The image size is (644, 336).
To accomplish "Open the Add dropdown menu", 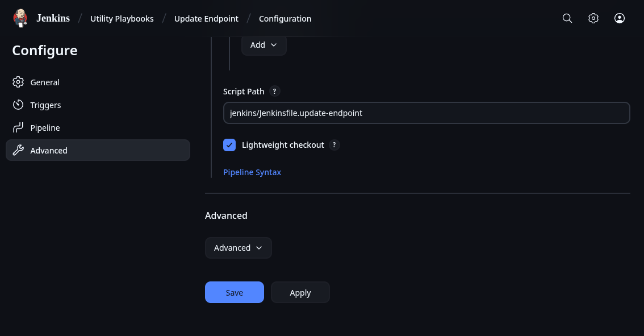I will coord(264,45).
